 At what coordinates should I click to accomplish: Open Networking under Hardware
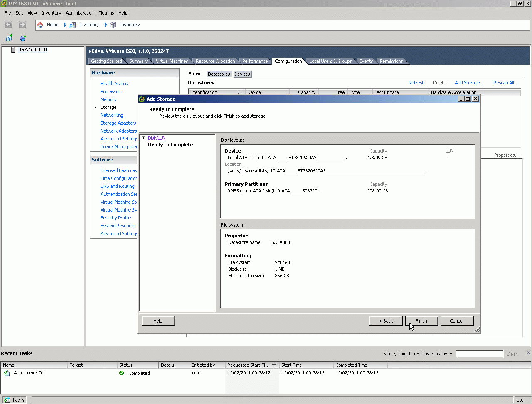click(x=112, y=115)
